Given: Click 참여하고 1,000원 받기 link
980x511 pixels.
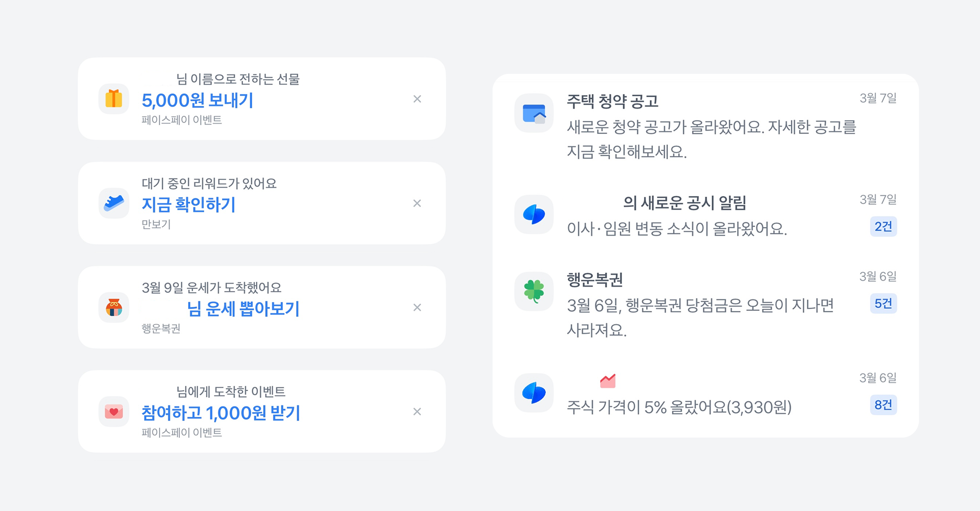Looking at the screenshot, I should coord(221,413).
